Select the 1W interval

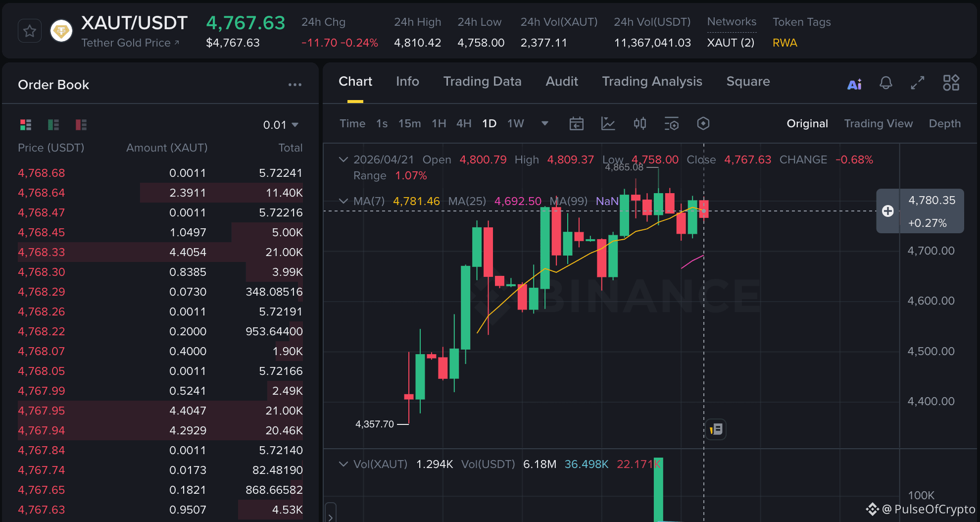[516, 123]
